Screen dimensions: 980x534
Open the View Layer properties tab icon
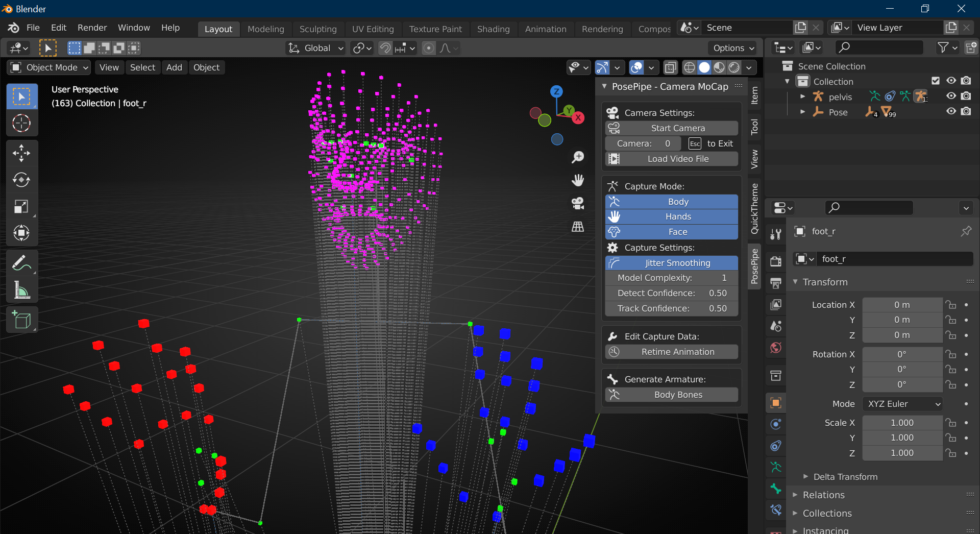point(776,304)
